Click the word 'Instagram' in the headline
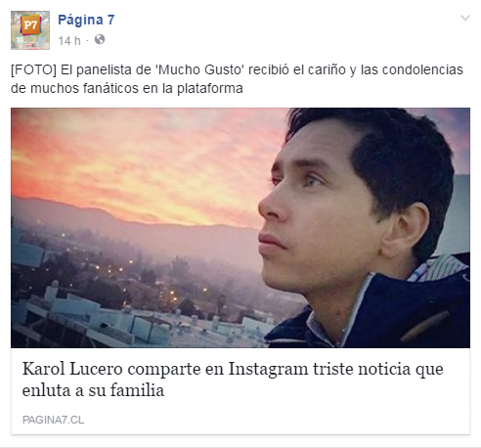 tap(268, 370)
